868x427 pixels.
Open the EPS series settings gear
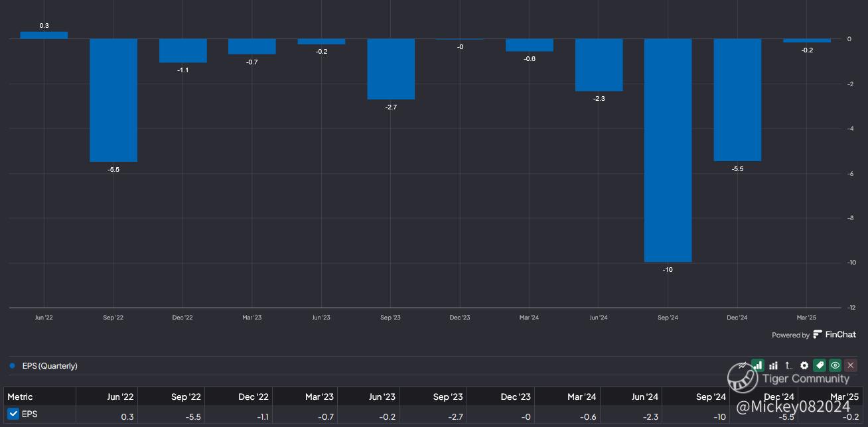[x=804, y=365]
